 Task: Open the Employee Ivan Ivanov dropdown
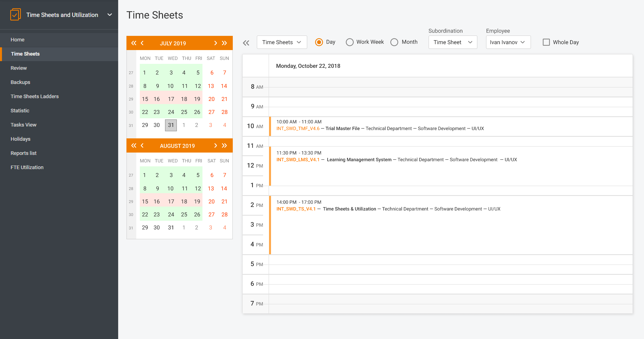(508, 42)
